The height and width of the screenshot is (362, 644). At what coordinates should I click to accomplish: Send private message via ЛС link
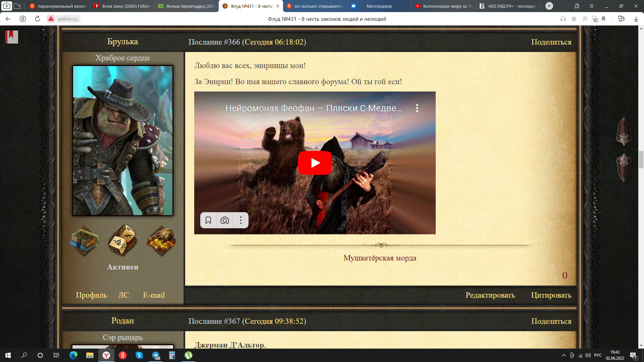(123, 295)
